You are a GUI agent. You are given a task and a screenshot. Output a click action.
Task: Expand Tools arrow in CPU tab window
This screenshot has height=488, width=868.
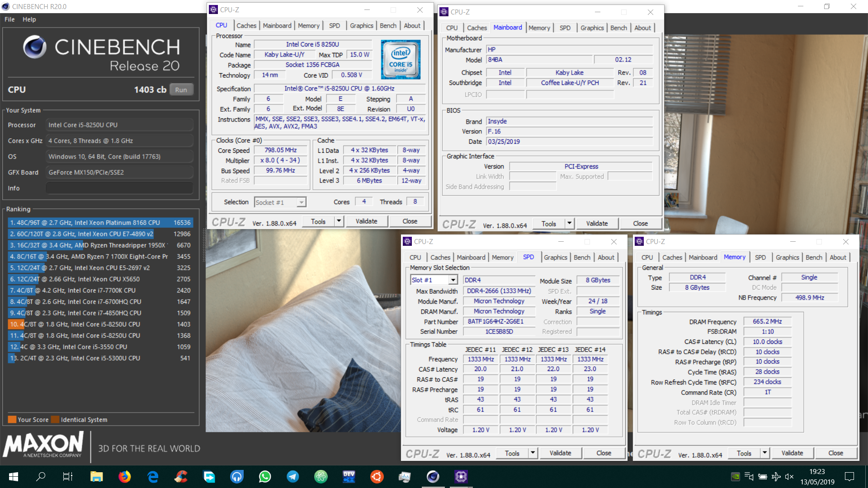[x=339, y=221]
